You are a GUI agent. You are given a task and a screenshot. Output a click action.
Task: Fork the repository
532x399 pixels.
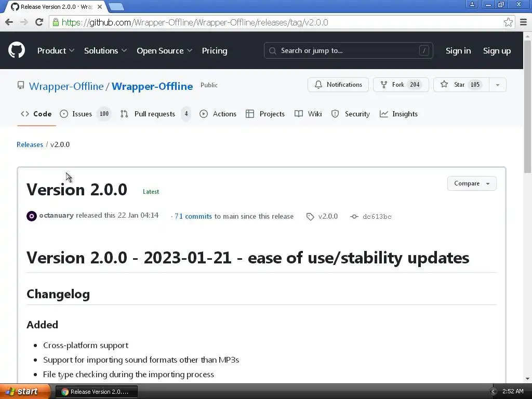(401, 85)
